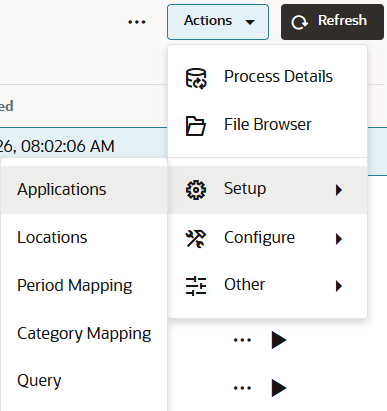This screenshot has width=387, height=411.
Task: Expand the Other submenu arrow
Action: [x=339, y=286]
